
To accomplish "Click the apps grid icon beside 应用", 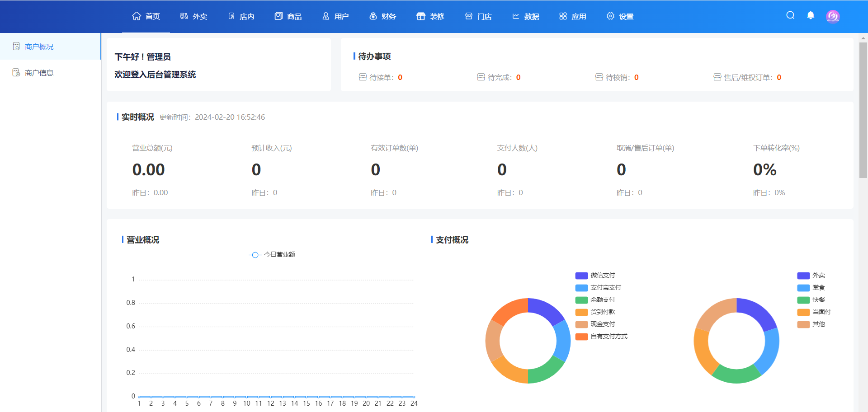I will [x=563, y=16].
